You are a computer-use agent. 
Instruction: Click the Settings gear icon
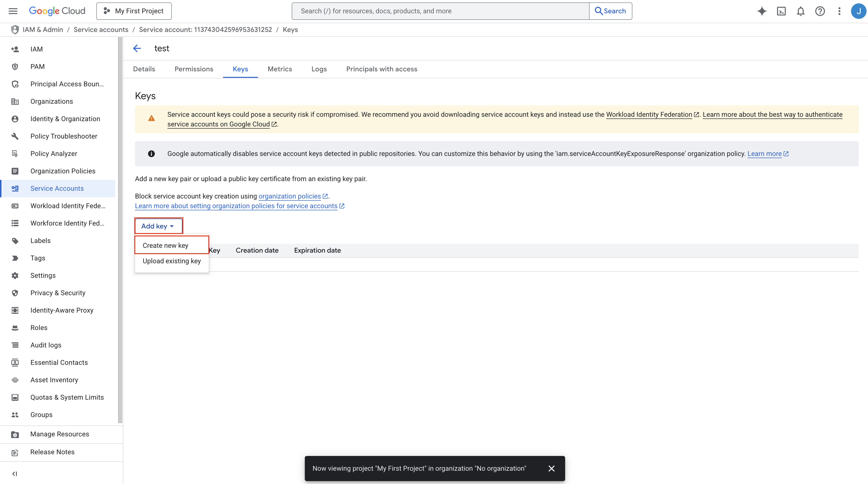tap(15, 276)
